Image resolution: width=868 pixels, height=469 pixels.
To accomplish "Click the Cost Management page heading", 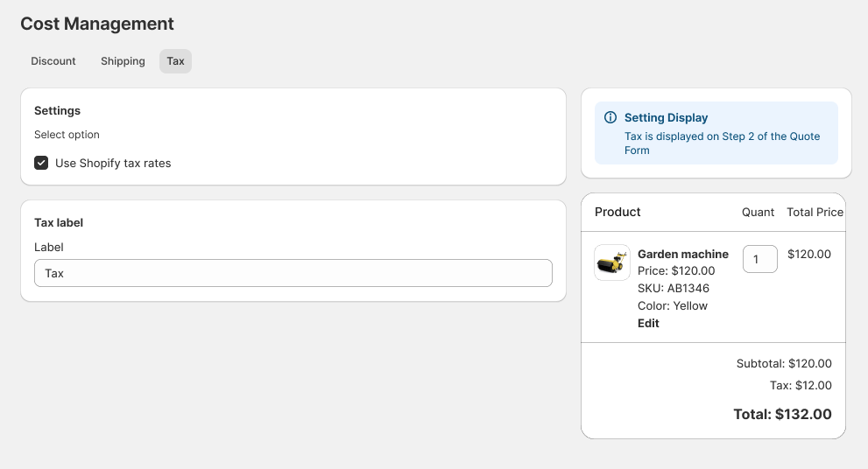I will tap(97, 24).
